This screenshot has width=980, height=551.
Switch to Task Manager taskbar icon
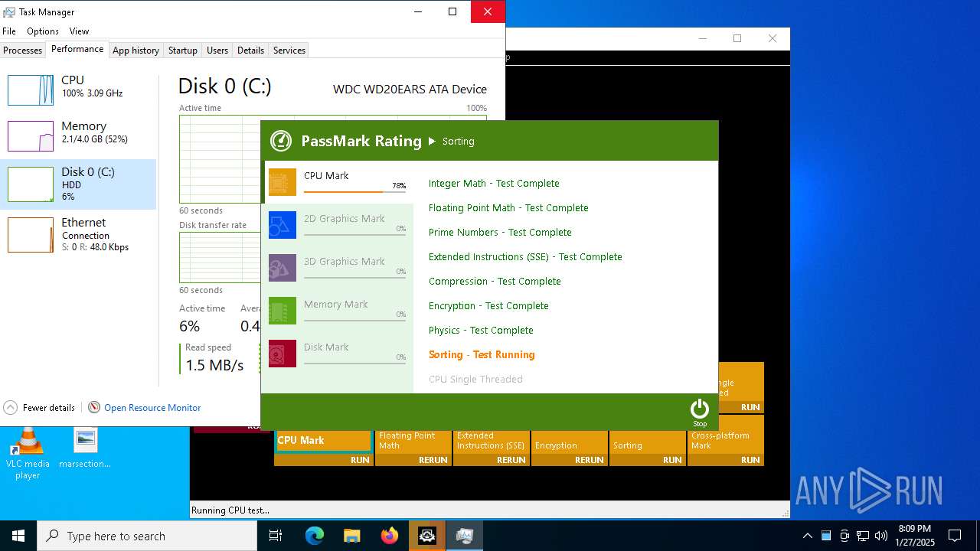(x=465, y=536)
